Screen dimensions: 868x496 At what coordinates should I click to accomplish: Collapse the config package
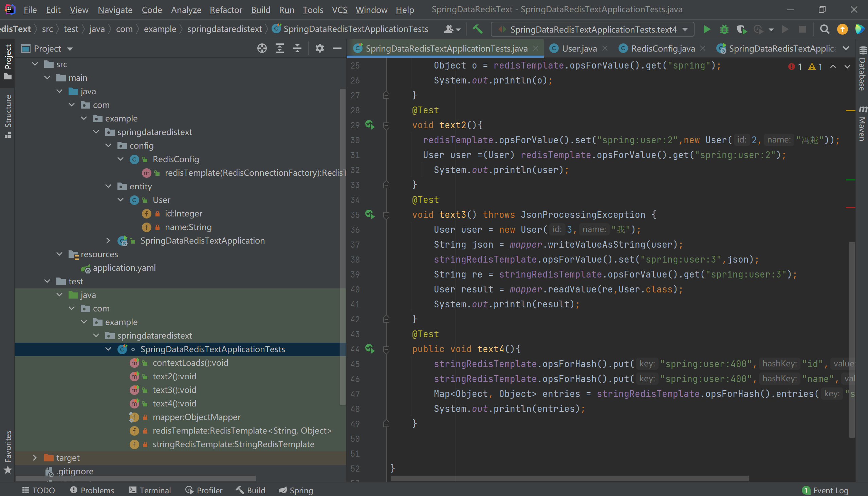point(108,146)
